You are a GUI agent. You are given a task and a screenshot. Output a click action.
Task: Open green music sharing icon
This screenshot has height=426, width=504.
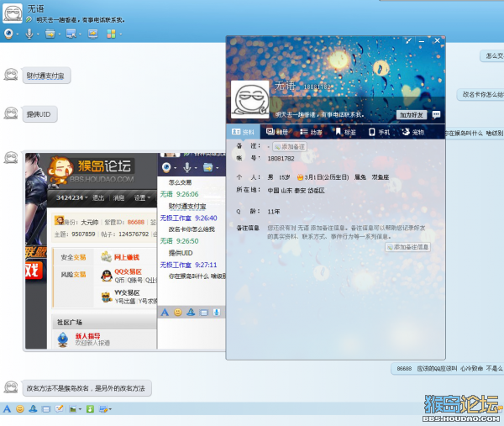(x=90, y=409)
